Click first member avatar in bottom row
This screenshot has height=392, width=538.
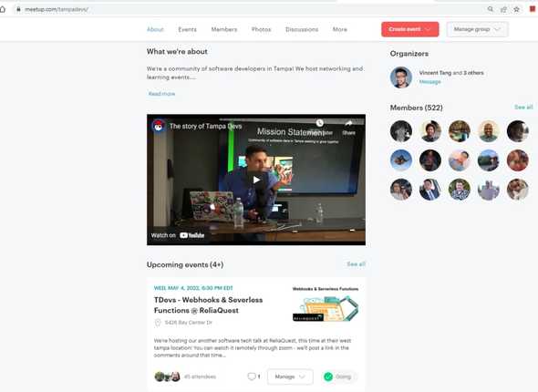pos(400,190)
